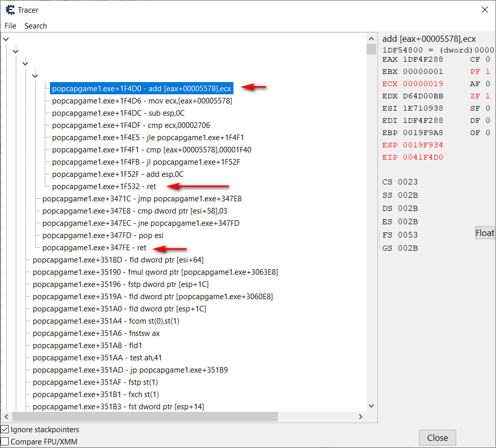Click the ZF 1 flag value
This screenshot has height=448, width=496.
click(x=480, y=96)
